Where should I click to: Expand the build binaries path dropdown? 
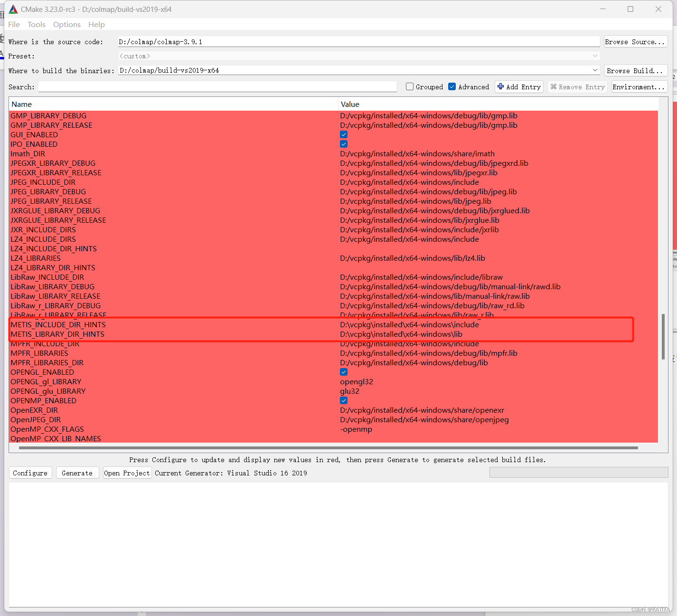(595, 70)
